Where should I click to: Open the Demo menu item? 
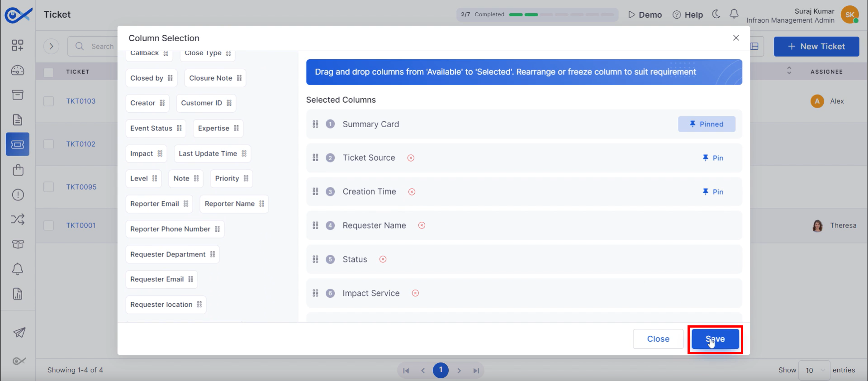pos(645,14)
